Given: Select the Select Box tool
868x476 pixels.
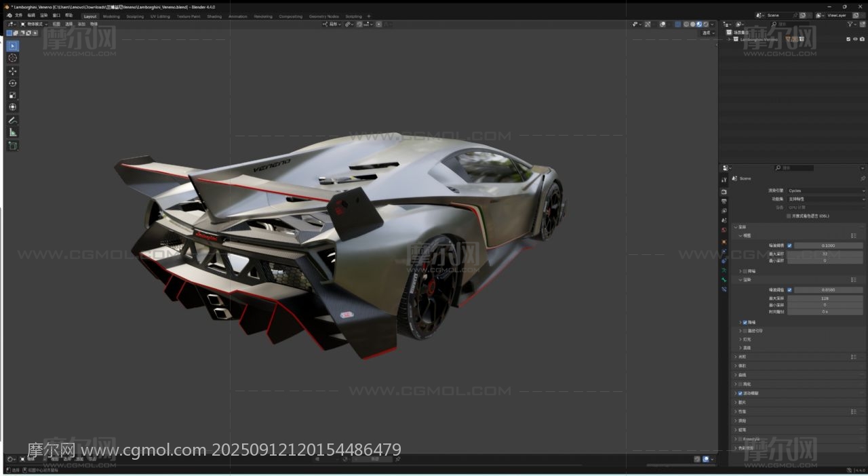Looking at the screenshot, I should (13, 46).
